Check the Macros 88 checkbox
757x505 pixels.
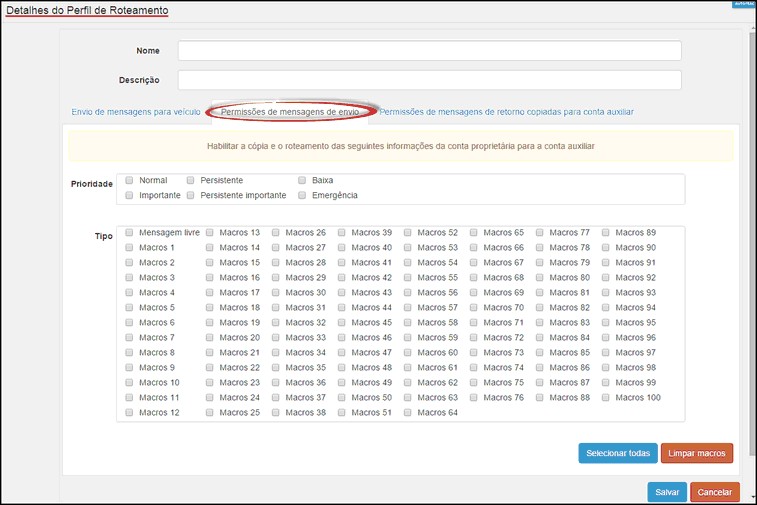click(x=539, y=397)
